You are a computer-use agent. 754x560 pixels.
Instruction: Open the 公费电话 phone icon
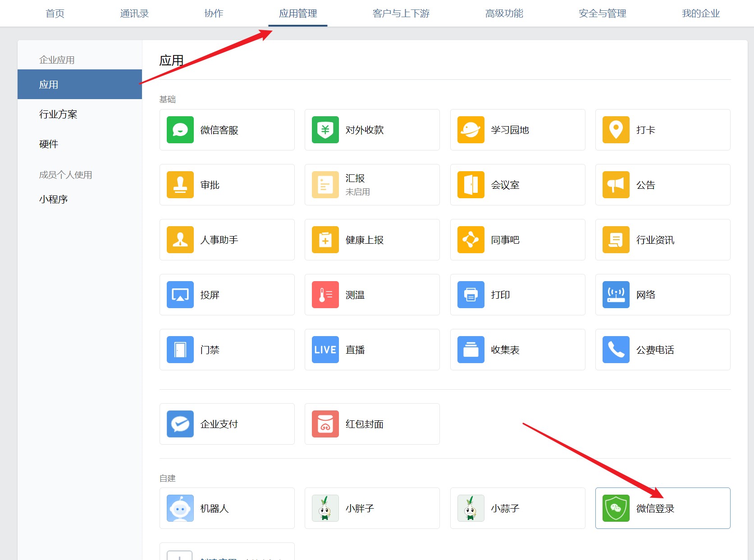pyautogui.click(x=616, y=350)
